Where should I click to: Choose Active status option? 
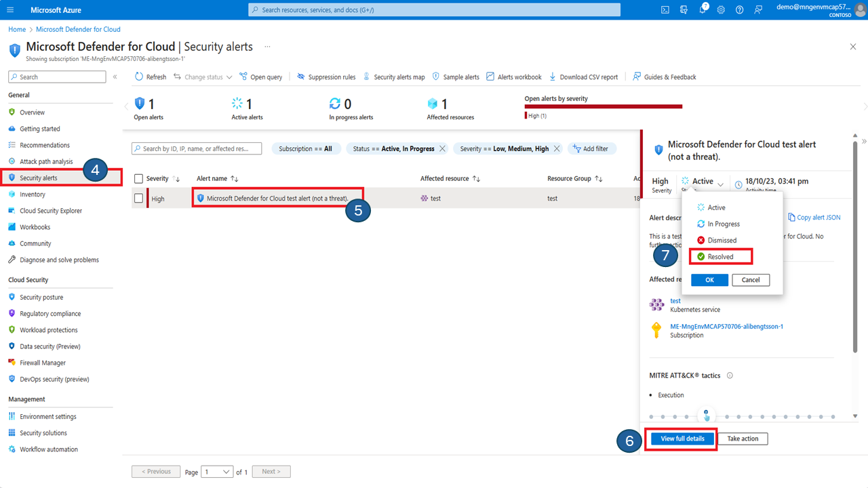click(x=711, y=207)
